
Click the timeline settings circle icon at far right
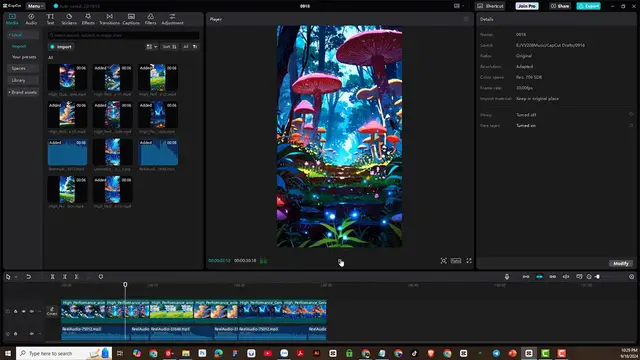[x=631, y=277]
